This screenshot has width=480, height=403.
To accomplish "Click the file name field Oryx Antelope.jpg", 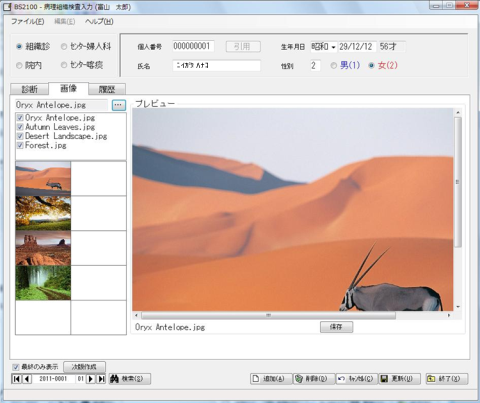I will tap(62, 105).
